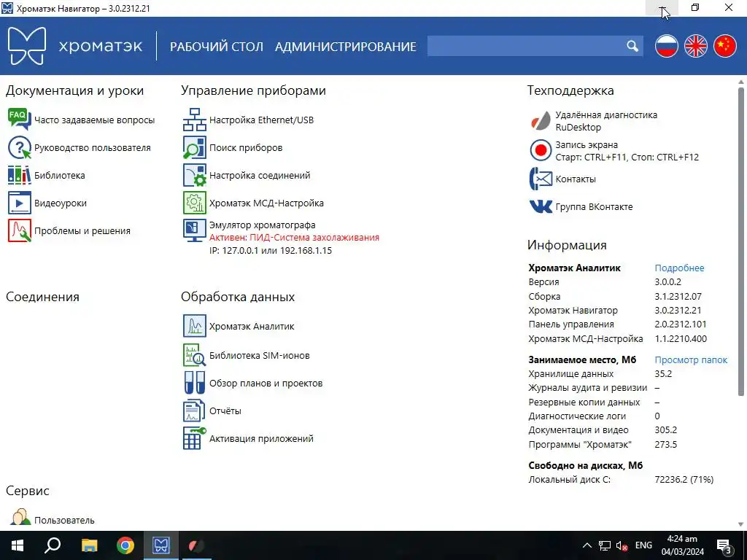The height and width of the screenshot is (560, 747).
Task: Open the Настройка Ethernet/USB network icon
Action: click(194, 120)
